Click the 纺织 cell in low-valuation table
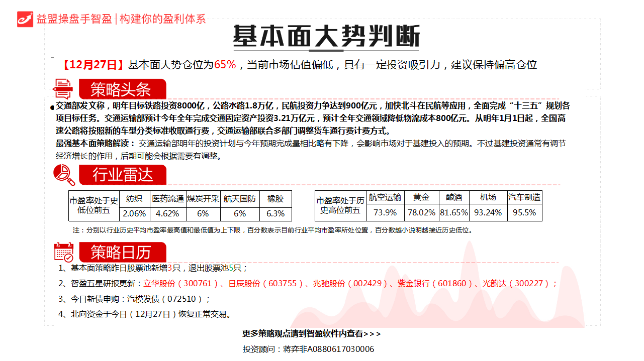 tap(134, 199)
